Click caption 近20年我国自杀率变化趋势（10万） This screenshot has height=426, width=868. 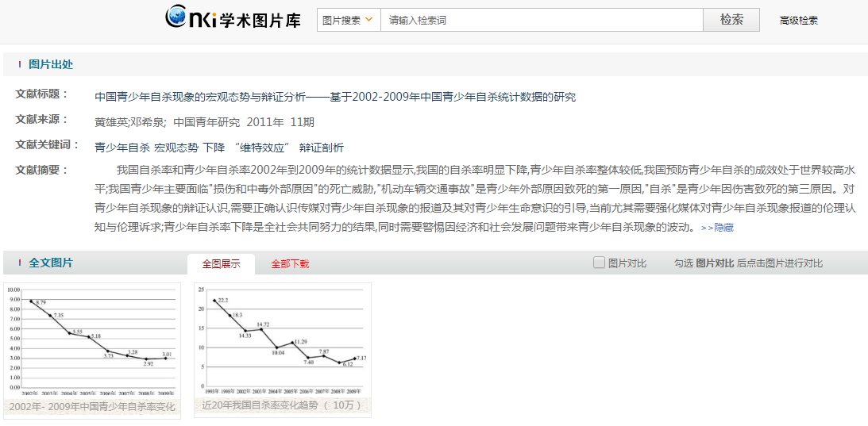(x=283, y=405)
